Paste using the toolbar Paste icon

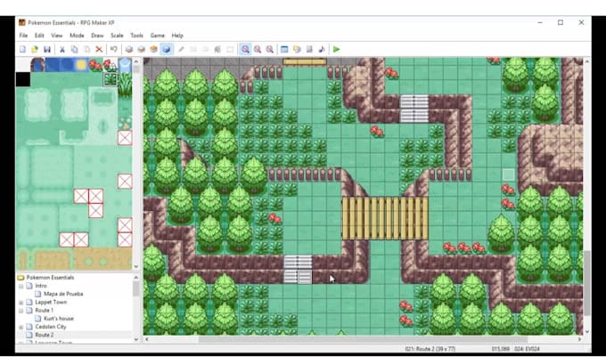[87, 49]
